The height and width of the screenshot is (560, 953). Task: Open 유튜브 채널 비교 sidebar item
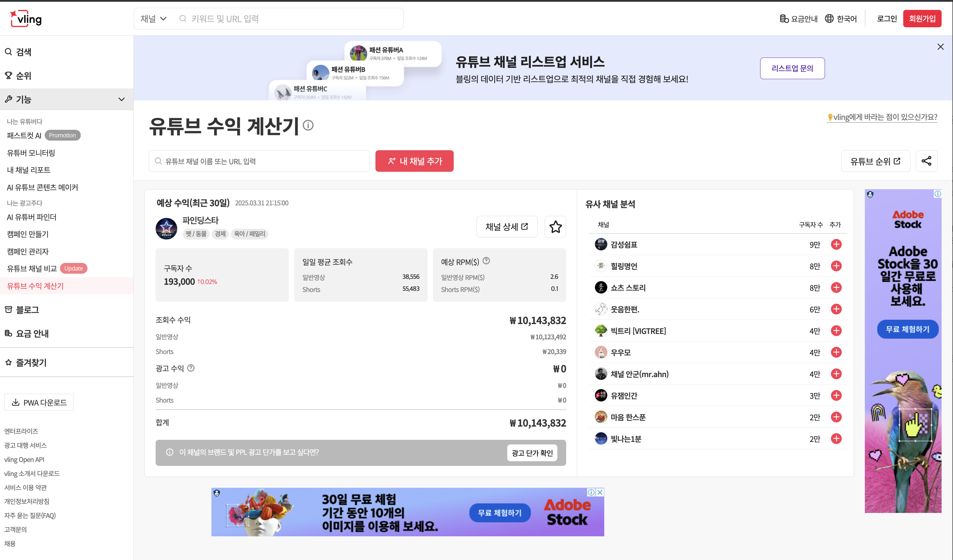[x=32, y=269]
